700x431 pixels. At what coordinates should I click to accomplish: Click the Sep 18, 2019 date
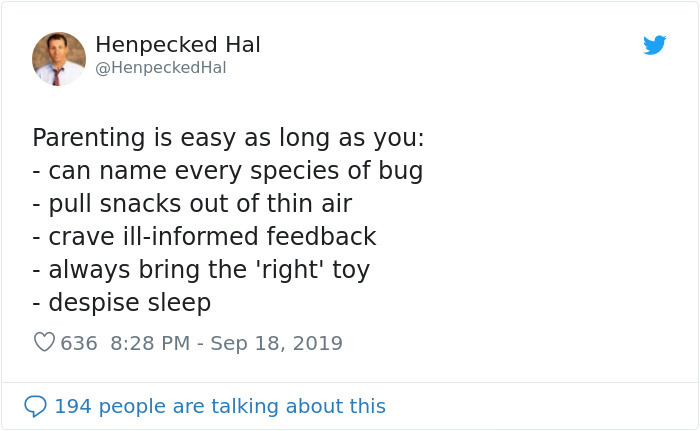(x=278, y=343)
